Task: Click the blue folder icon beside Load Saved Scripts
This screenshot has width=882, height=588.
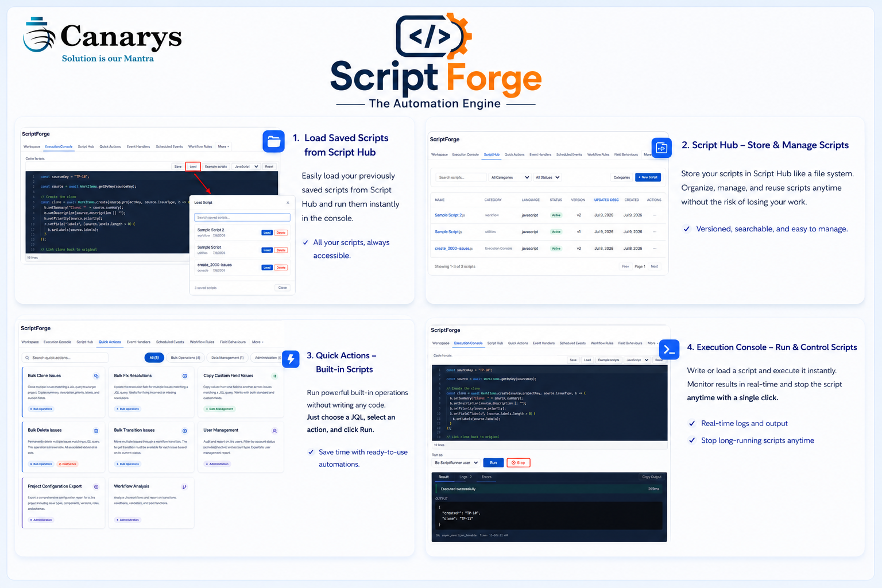Action: 274,141
